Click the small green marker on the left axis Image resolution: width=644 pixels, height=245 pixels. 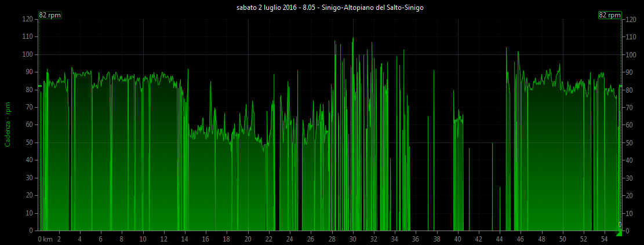(x=39, y=86)
